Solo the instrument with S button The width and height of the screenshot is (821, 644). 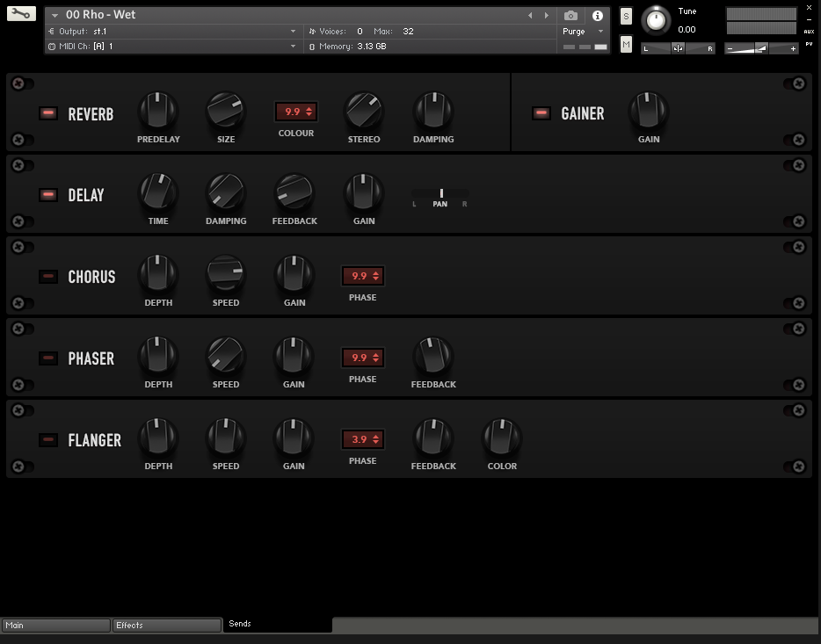(626, 17)
